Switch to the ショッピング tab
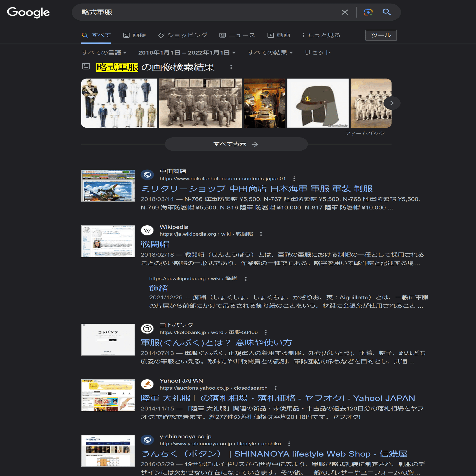 tap(183, 35)
